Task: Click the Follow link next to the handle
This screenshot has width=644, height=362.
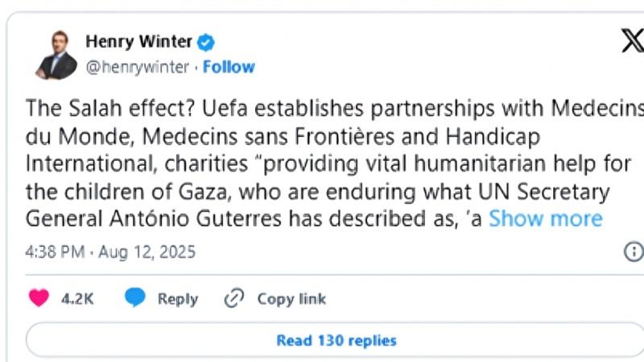Action: point(229,67)
